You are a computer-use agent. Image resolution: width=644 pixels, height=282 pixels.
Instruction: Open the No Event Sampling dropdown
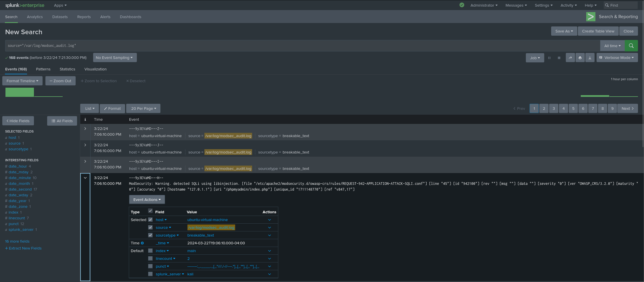click(x=115, y=57)
